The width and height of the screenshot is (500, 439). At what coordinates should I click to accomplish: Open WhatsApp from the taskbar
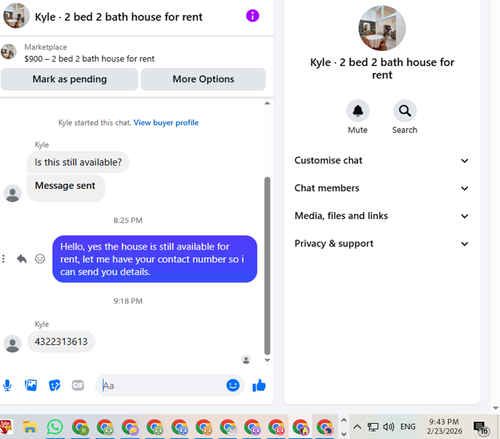pos(55,427)
